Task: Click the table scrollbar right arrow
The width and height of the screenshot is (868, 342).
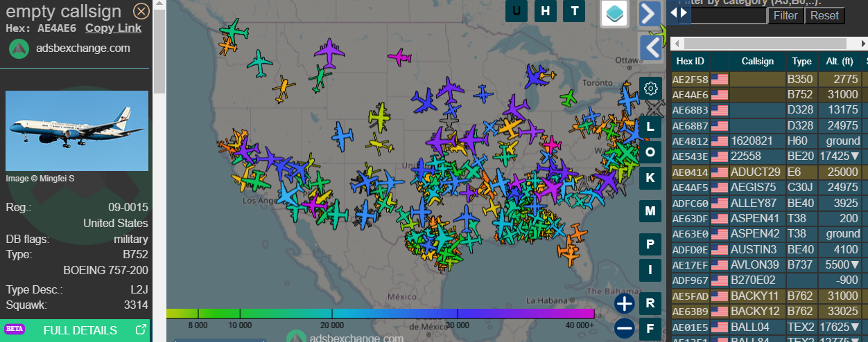Action: point(862,43)
